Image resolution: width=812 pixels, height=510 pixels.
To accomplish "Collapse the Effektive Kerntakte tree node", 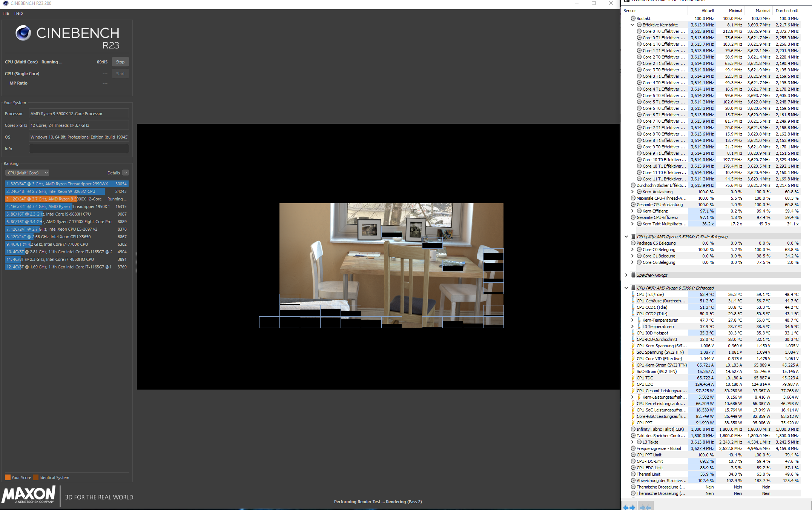I will pyautogui.click(x=632, y=25).
